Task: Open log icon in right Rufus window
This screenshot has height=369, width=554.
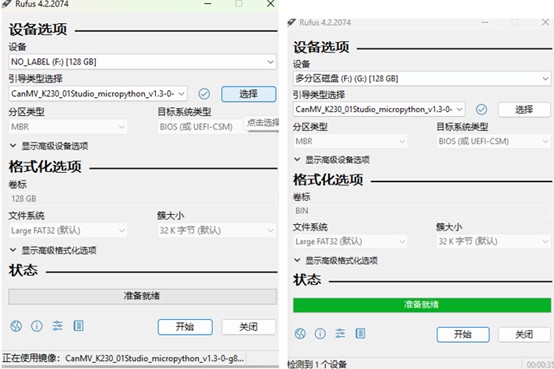Action: click(360, 333)
